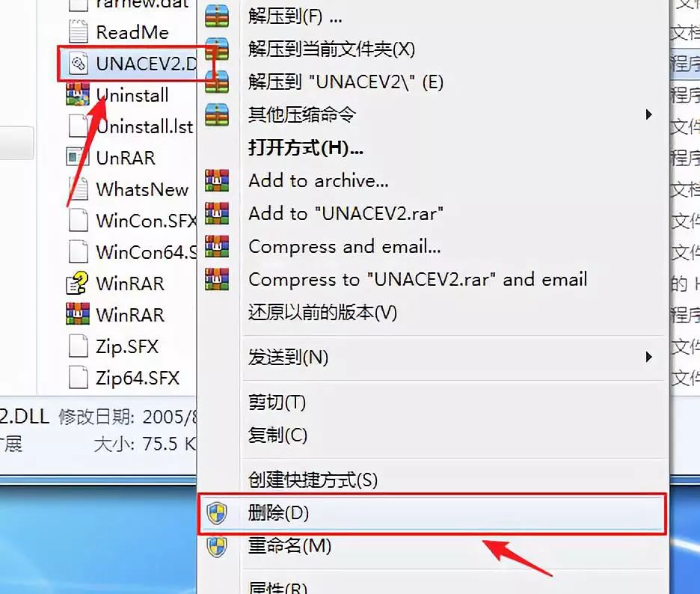
Task: Click the WinRAR application books icon
Action: tap(78, 314)
